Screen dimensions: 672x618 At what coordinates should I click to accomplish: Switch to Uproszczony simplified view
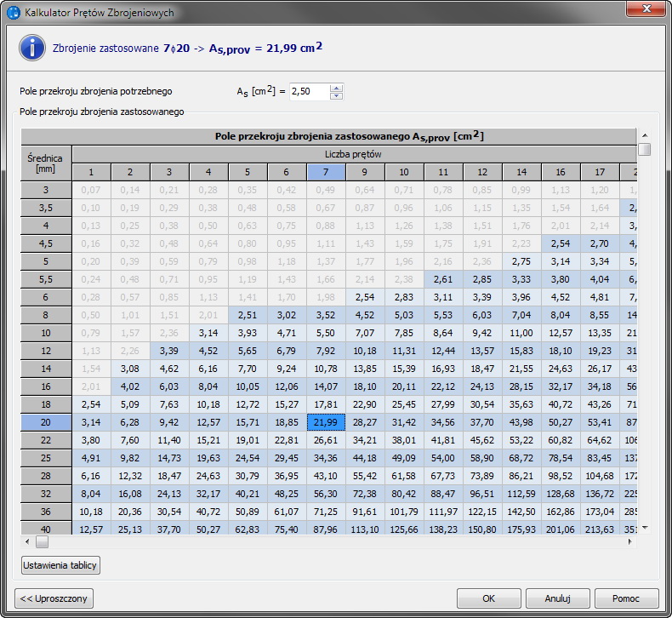point(54,598)
